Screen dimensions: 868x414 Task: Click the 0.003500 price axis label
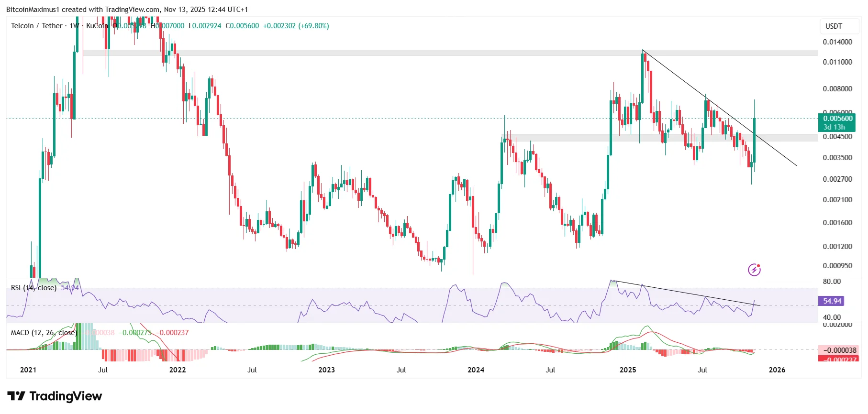point(837,158)
